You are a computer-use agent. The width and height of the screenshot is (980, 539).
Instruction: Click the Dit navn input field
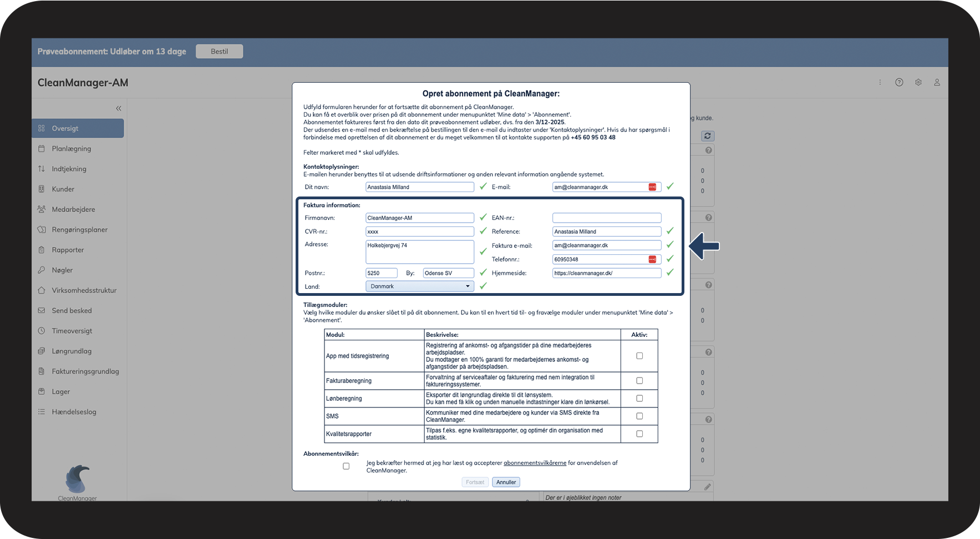[420, 187]
